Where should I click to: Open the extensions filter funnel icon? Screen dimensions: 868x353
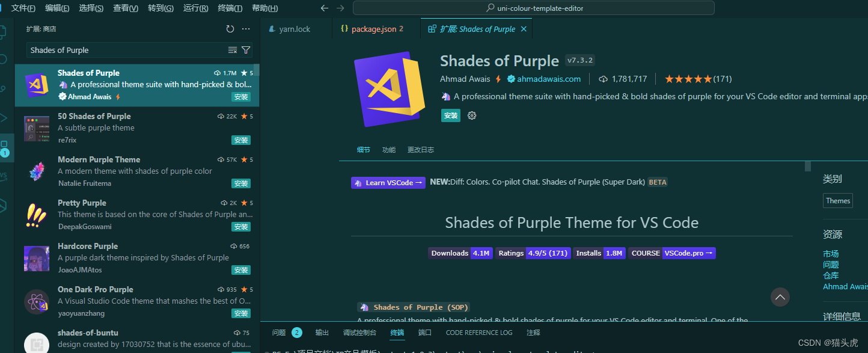[246, 50]
